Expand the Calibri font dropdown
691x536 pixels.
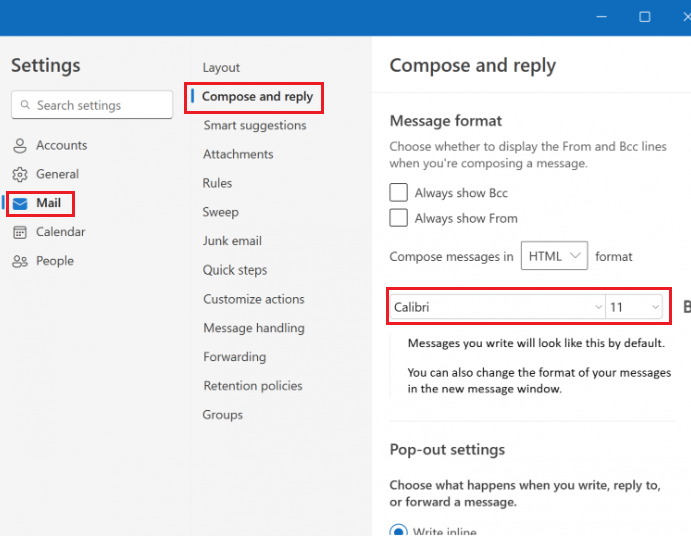click(x=497, y=307)
